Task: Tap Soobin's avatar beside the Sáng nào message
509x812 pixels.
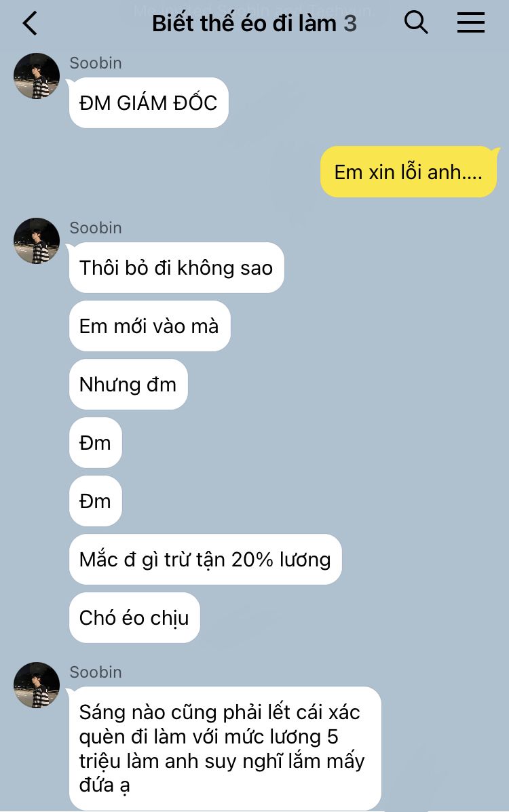Action: (36, 684)
